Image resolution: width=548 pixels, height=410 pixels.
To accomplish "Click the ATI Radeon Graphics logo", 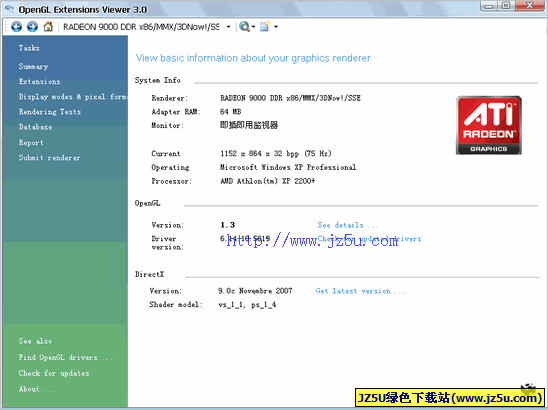I will pos(489,125).
